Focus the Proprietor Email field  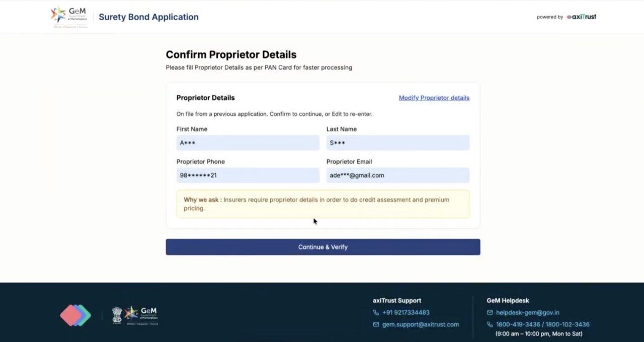pyautogui.click(x=398, y=175)
